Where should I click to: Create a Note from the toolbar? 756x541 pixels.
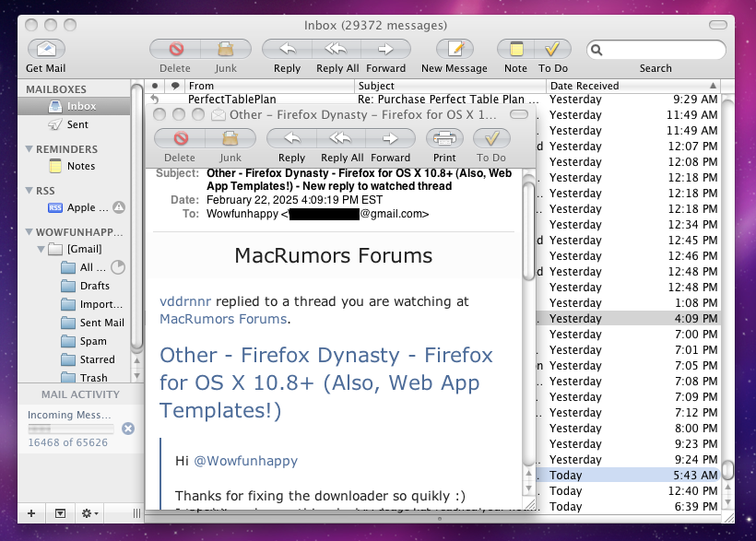click(516, 49)
